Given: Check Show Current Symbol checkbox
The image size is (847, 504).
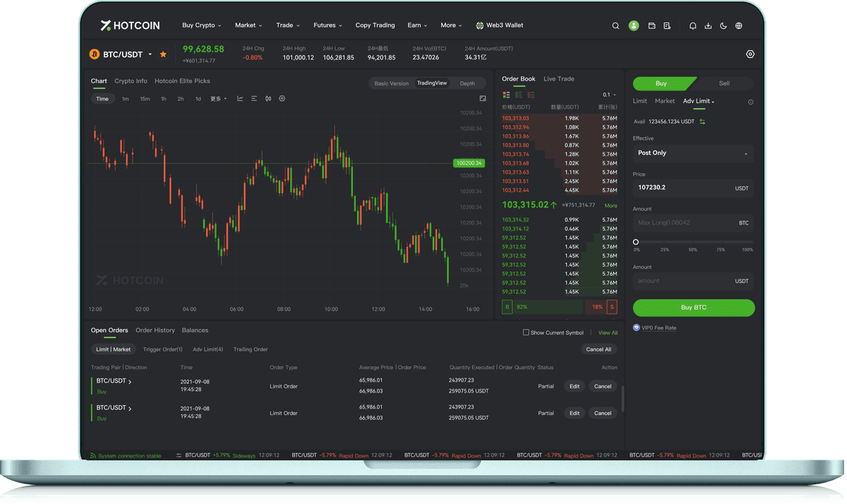Looking at the screenshot, I should (526, 332).
